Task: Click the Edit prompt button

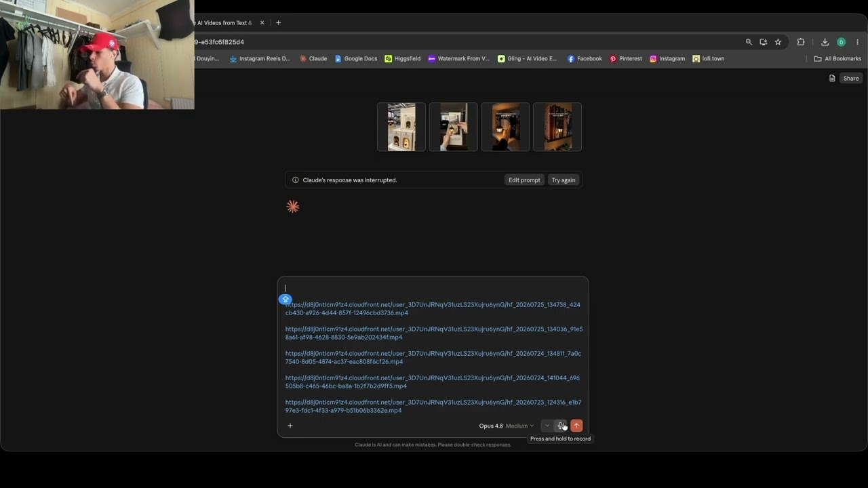Action: pyautogui.click(x=524, y=180)
